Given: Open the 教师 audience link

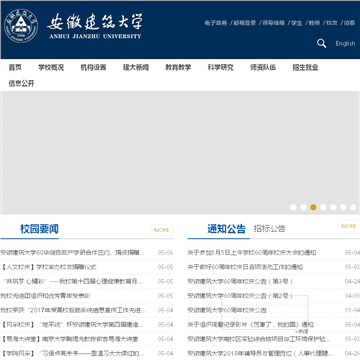Looking at the screenshot, I should (314, 23).
